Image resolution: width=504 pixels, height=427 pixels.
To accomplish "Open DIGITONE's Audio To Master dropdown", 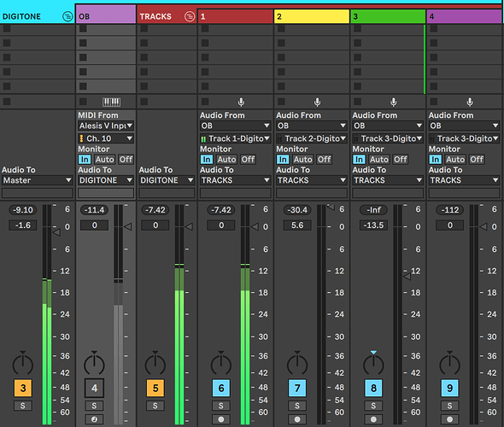I will pos(38,180).
